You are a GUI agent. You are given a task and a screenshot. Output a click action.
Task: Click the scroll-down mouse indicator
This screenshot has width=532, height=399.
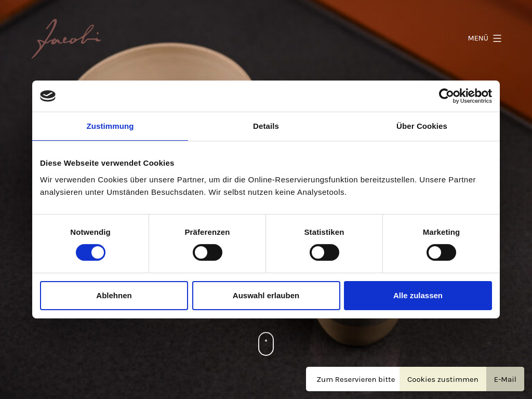click(266, 343)
